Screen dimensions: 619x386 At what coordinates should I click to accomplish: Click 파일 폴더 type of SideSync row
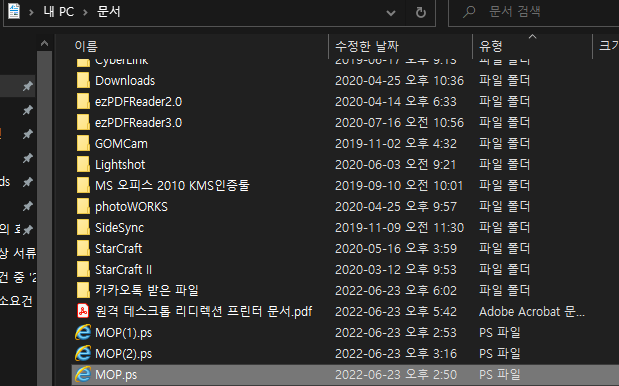point(505,227)
